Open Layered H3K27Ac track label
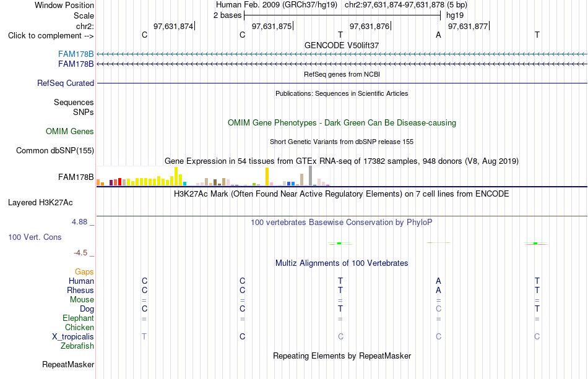588x379 pixels. [x=40, y=203]
